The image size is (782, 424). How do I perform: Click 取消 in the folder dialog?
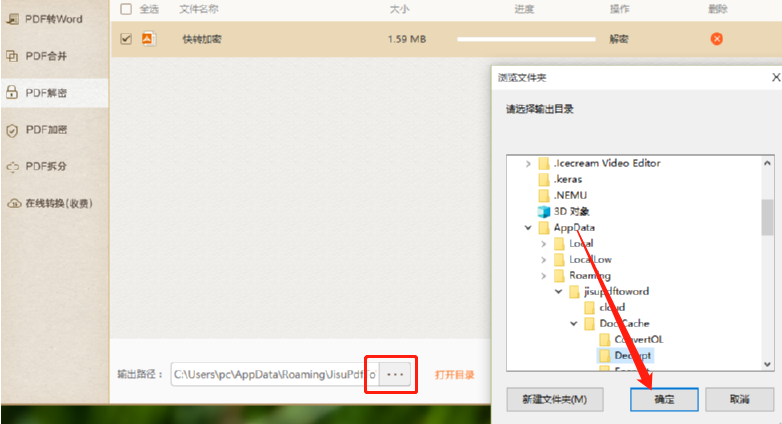tap(739, 400)
